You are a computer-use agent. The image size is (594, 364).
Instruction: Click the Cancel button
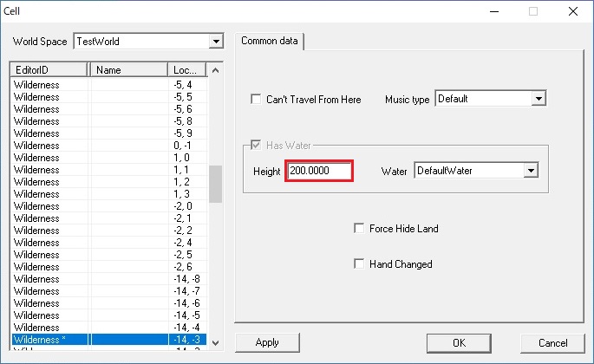pyautogui.click(x=552, y=343)
